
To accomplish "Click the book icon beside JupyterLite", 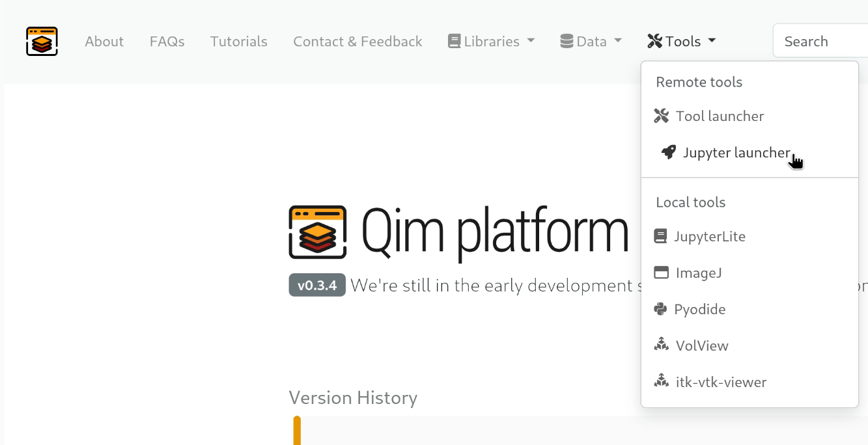I will [x=661, y=236].
